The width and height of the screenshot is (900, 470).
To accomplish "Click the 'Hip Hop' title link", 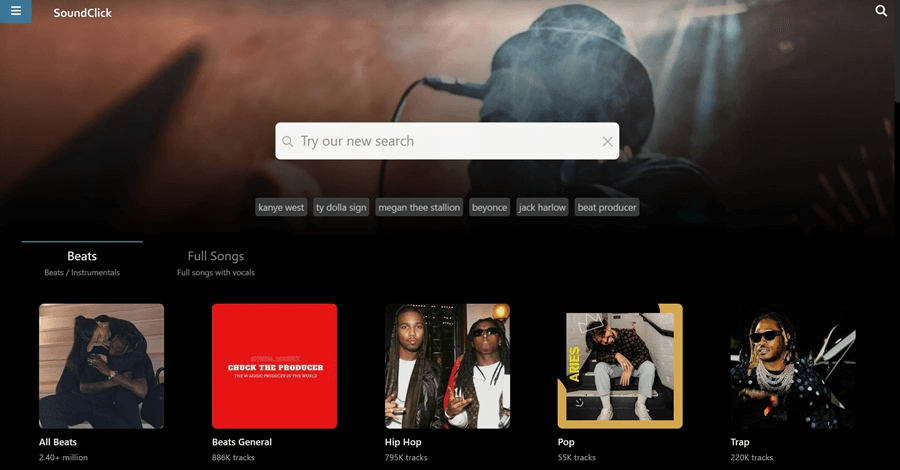I will (x=403, y=442).
